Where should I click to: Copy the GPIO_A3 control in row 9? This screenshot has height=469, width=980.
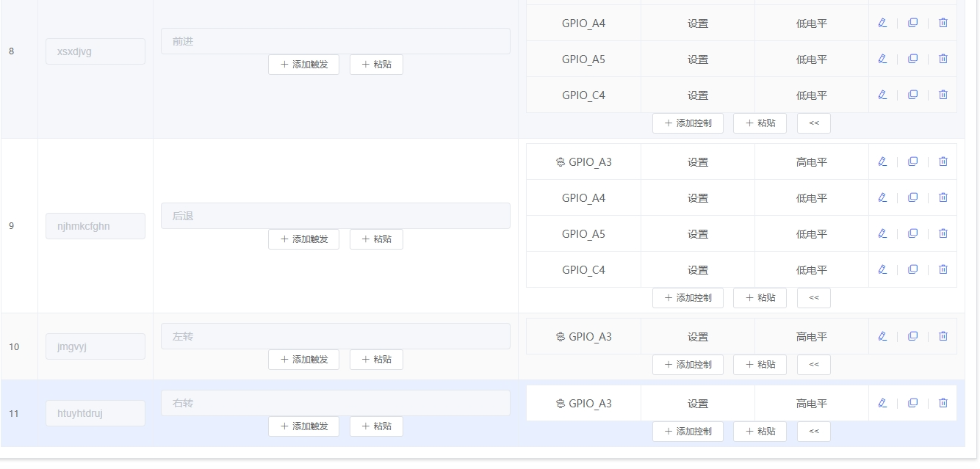coord(912,161)
